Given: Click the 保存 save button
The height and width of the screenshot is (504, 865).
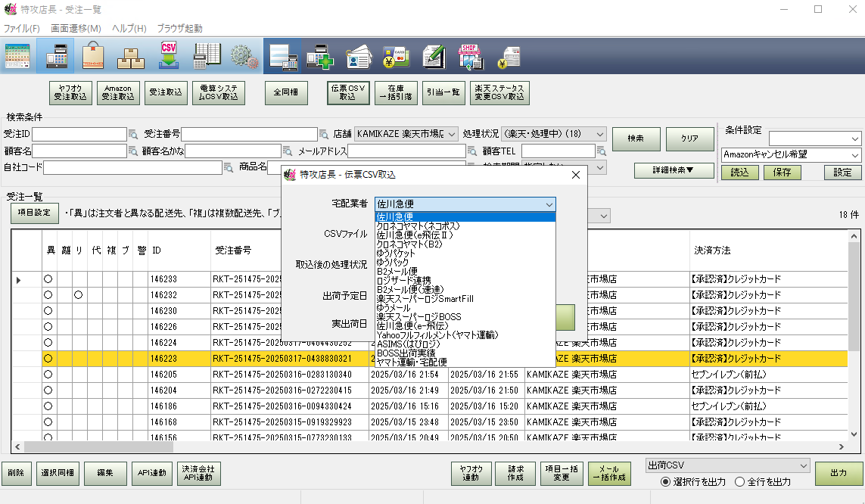Looking at the screenshot, I should (x=782, y=173).
